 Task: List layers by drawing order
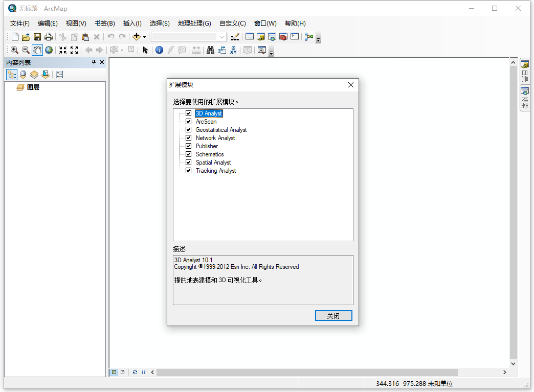12,75
